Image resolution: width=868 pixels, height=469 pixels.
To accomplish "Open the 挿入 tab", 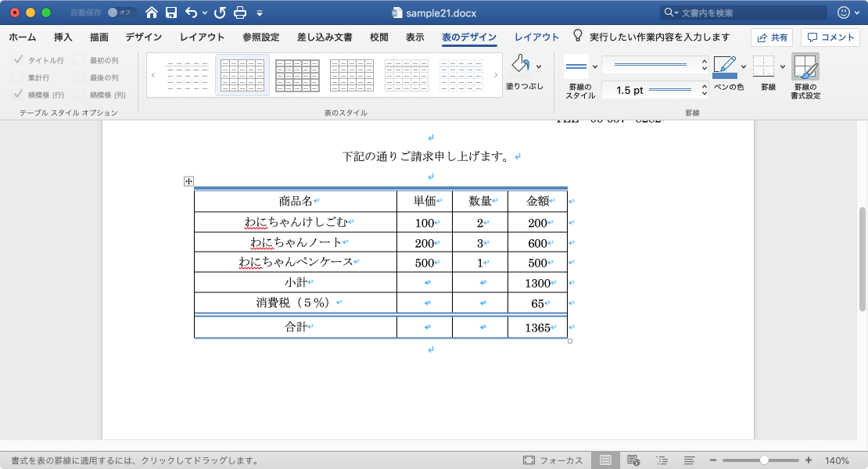I will click(63, 37).
